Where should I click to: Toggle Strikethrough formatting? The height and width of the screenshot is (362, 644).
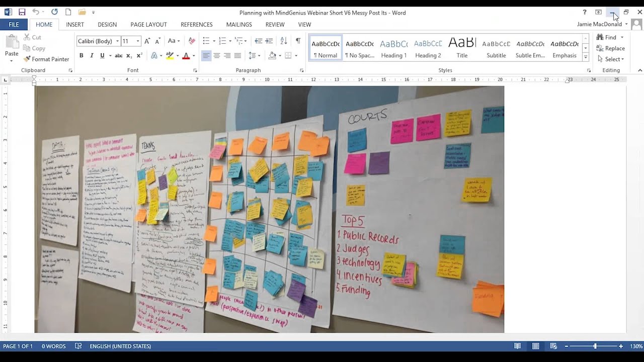coord(118,56)
